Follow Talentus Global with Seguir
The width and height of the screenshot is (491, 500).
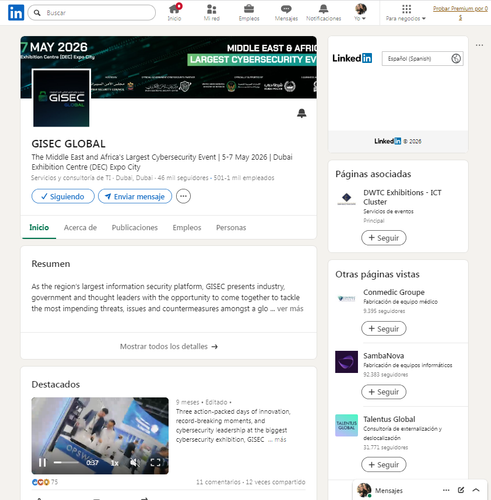pyautogui.click(x=384, y=465)
